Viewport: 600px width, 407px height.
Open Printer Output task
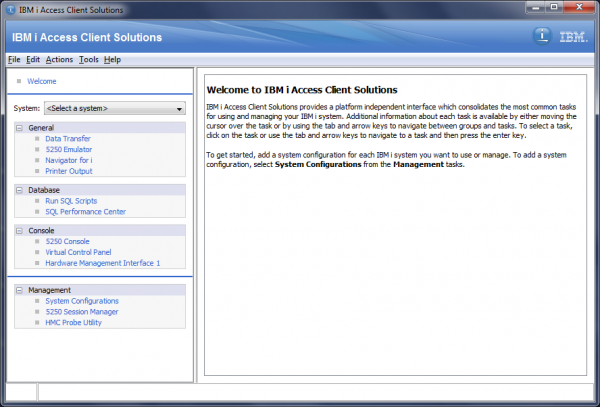pyautogui.click(x=69, y=171)
